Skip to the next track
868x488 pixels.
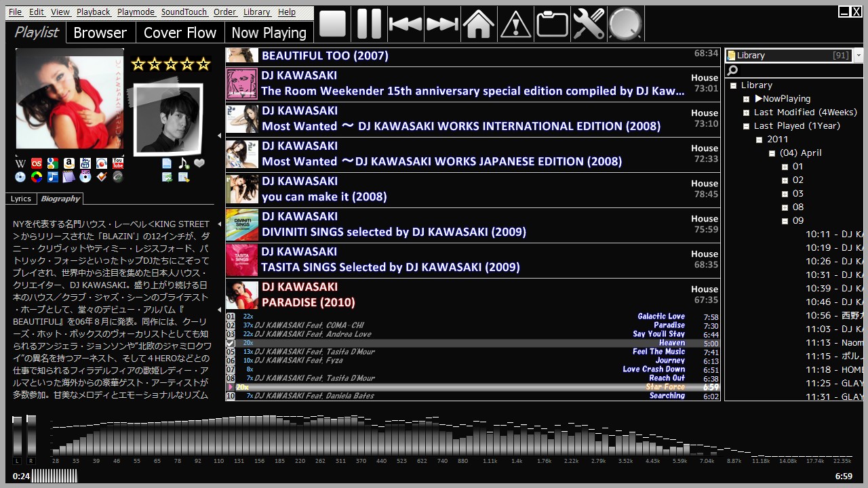pos(442,24)
